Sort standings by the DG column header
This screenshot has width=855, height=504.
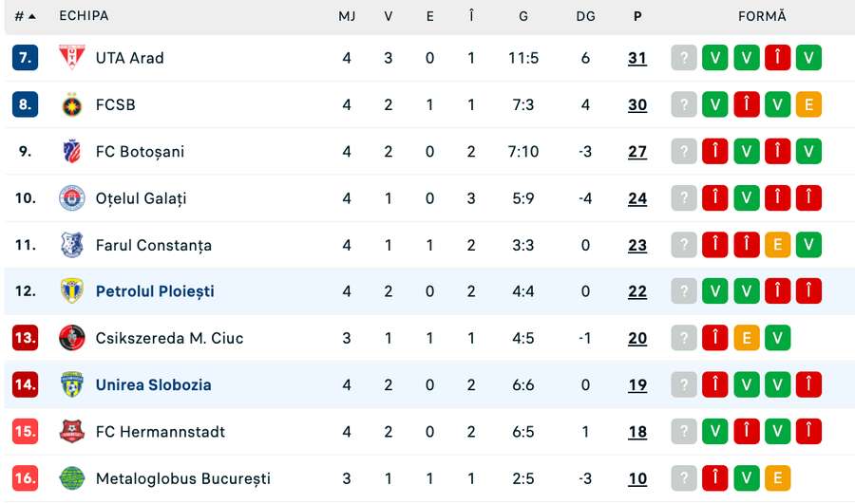click(x=585, y=16)
